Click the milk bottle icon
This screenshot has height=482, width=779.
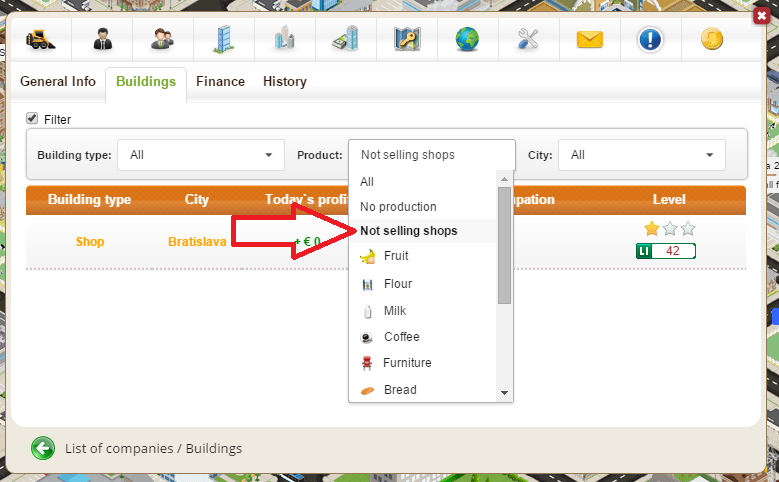pyautogui.click(x=368, y=311)
